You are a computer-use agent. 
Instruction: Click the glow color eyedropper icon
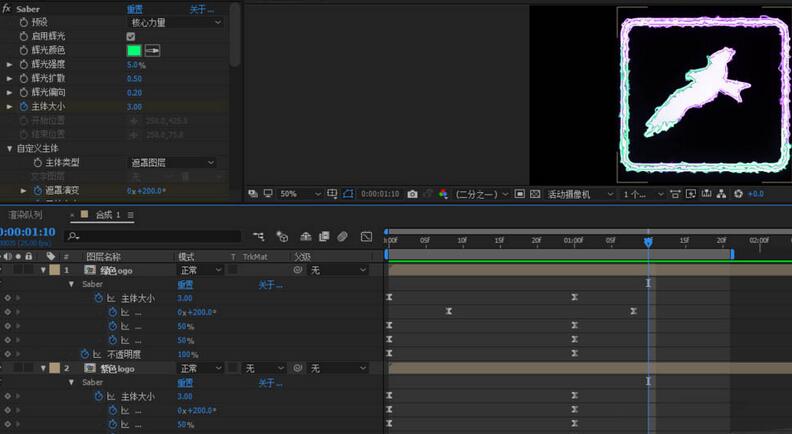pos(153,50)
